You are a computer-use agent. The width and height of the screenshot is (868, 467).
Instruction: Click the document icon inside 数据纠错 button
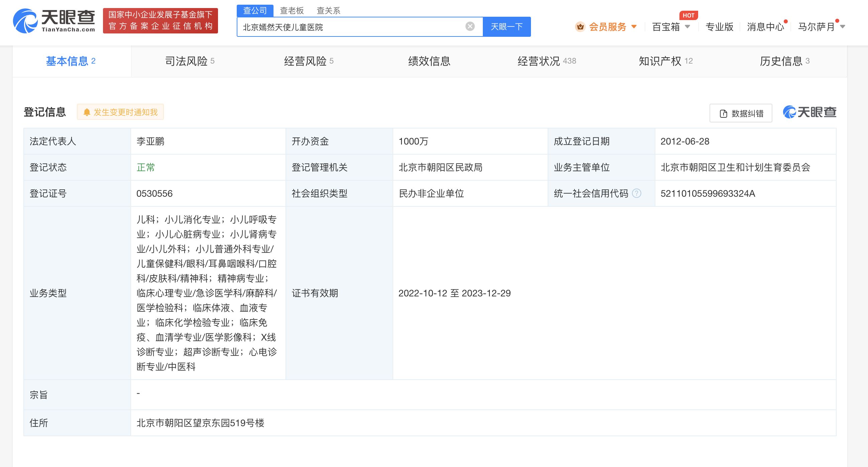[x=723, y=113]
